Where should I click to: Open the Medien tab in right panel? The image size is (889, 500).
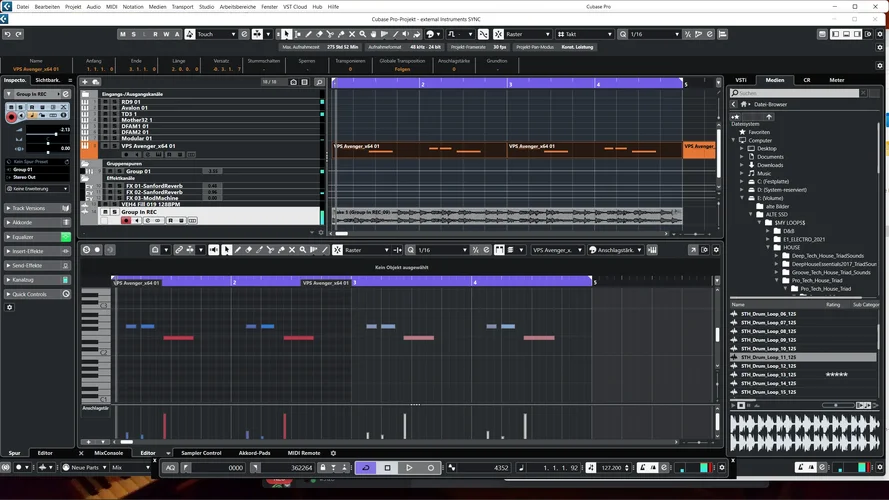coord(774,80)
